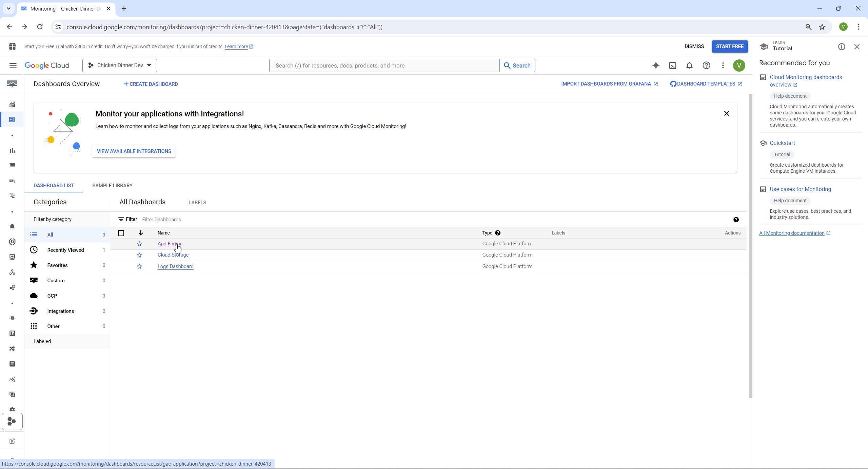868x469 pixels.
Task: Open header three-dot more options menu
Action: click(x=723, y=65)
